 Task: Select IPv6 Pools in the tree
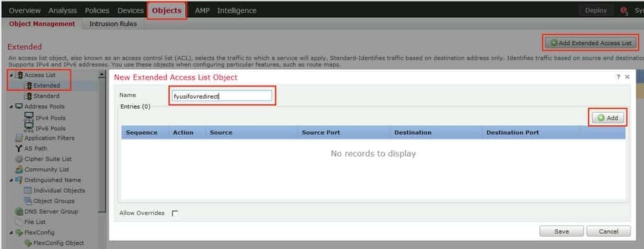(x=50, y=128)
